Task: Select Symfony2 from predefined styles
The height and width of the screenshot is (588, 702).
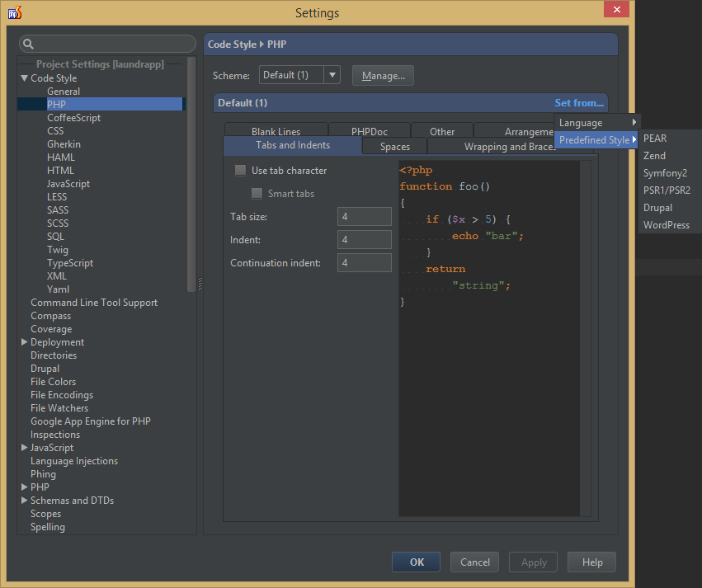Action: pyautogui.click(x=665, y=173)
